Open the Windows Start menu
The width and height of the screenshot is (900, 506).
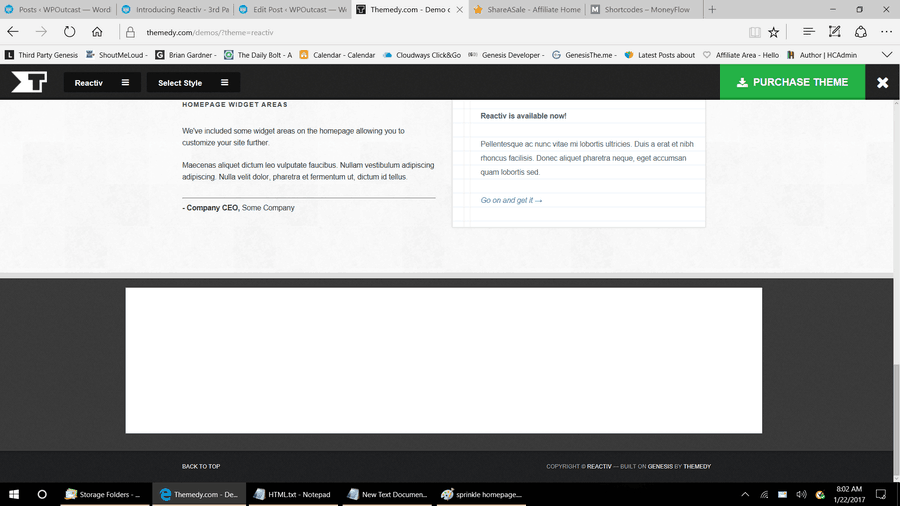14,494
